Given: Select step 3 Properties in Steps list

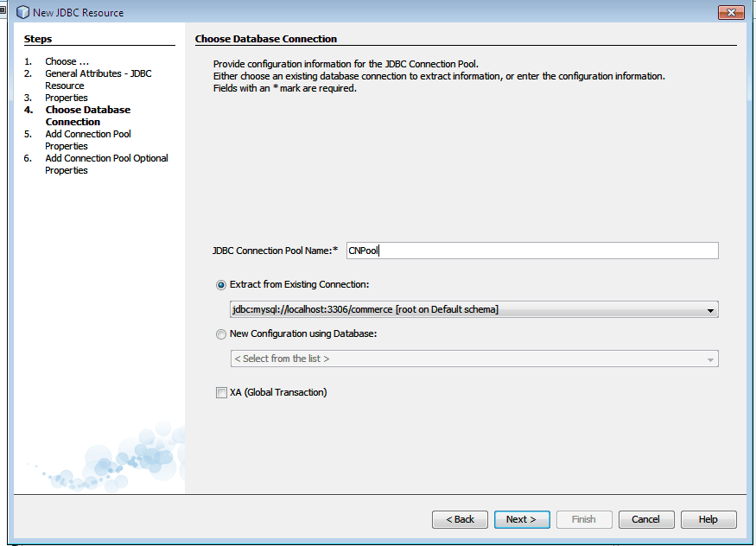Looking at the screenshot, I should point(67,98).
